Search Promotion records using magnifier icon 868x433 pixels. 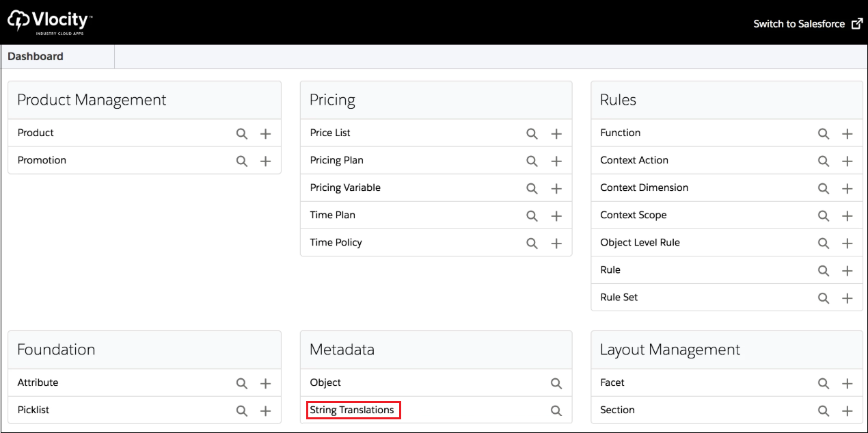pos(242,161)
